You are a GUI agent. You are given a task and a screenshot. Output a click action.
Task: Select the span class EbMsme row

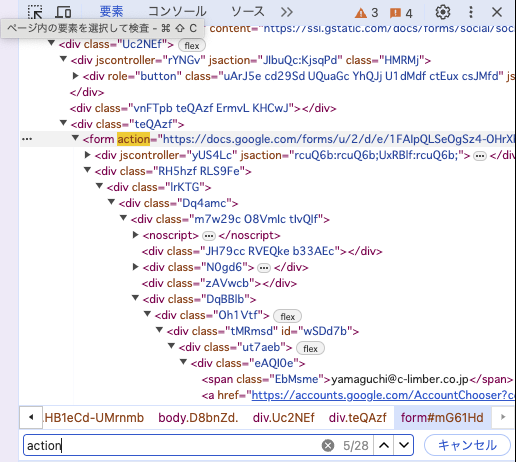point(357,379)
